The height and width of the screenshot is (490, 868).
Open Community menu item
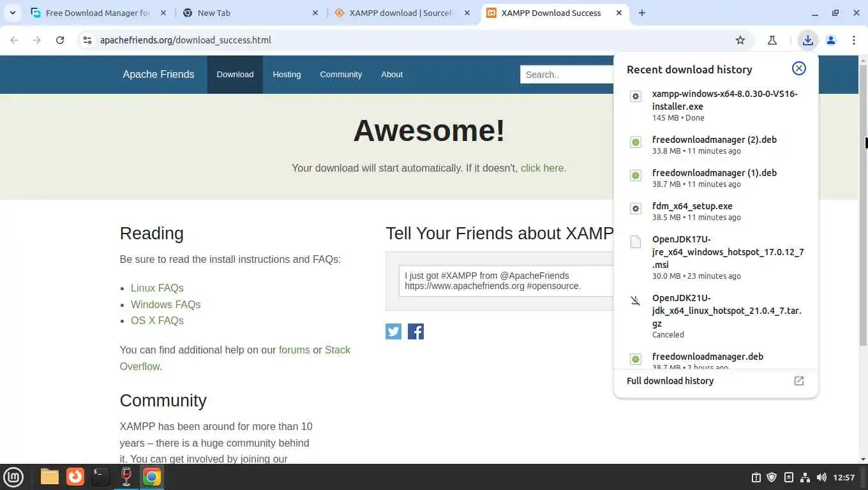click(x=341, y=75)
